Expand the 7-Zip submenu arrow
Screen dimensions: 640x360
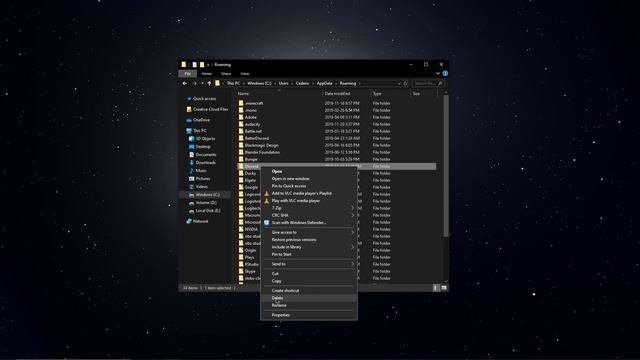point(352,208)
